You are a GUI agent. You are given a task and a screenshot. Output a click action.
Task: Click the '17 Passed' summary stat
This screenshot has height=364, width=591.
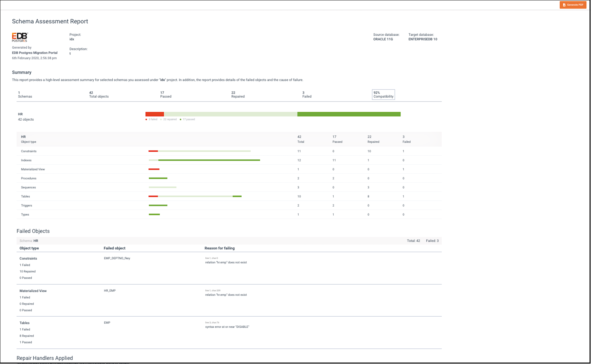166,94
